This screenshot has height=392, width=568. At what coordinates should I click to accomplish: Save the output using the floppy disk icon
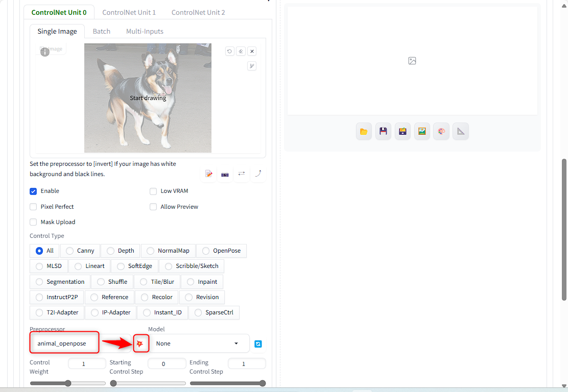tap(383, 131)
